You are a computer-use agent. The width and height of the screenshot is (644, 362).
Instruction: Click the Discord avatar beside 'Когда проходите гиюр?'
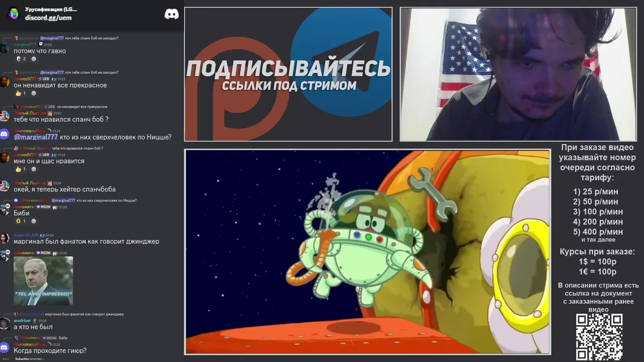[4, 347]
